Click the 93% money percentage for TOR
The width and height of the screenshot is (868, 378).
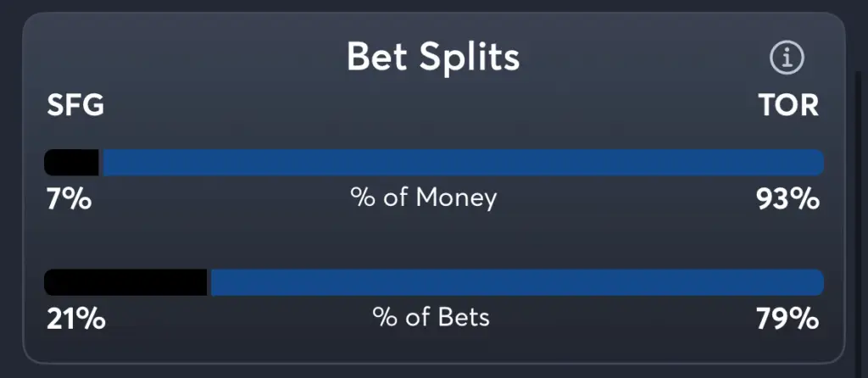tap(787, 199)
